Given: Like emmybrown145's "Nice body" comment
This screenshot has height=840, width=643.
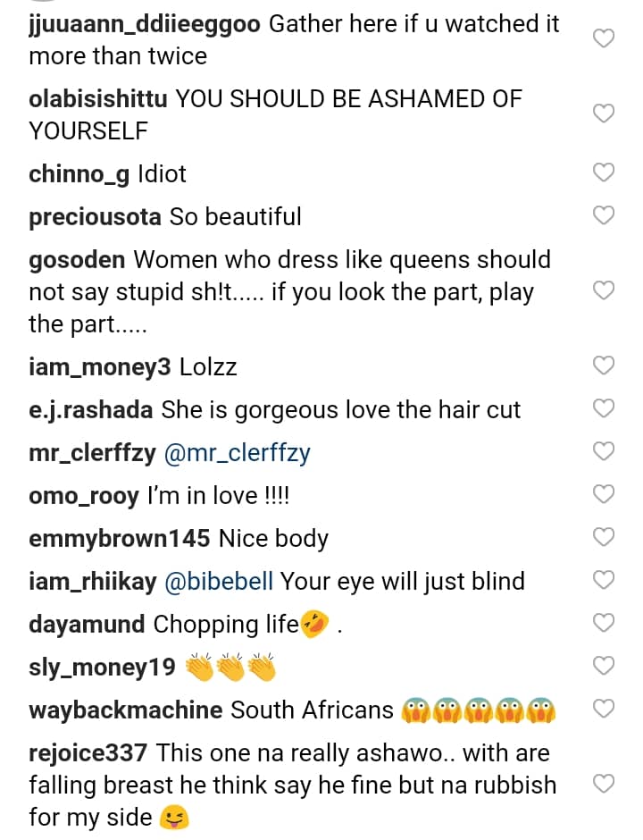Looking at the screenshot, I should [x=605, y=537].
